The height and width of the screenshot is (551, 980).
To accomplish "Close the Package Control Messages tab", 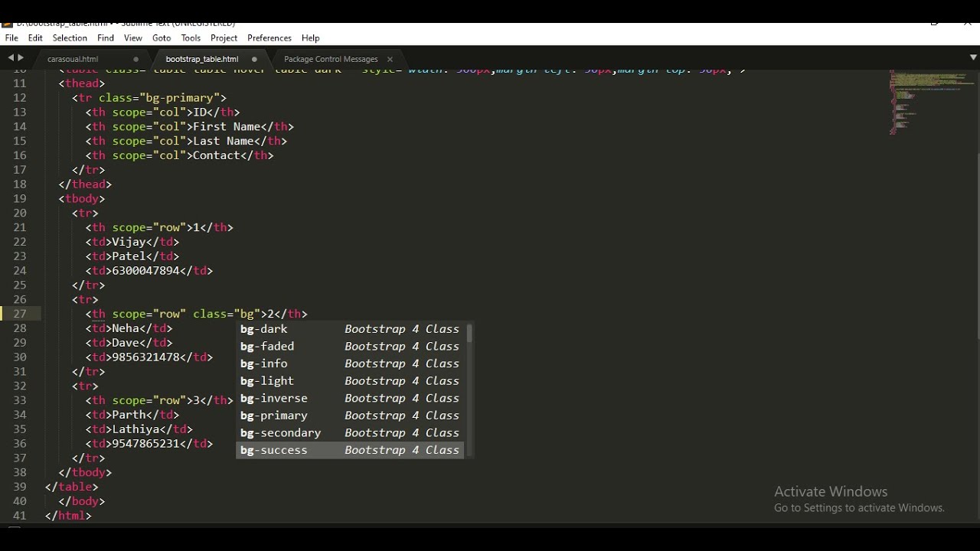I will point(390,59).
